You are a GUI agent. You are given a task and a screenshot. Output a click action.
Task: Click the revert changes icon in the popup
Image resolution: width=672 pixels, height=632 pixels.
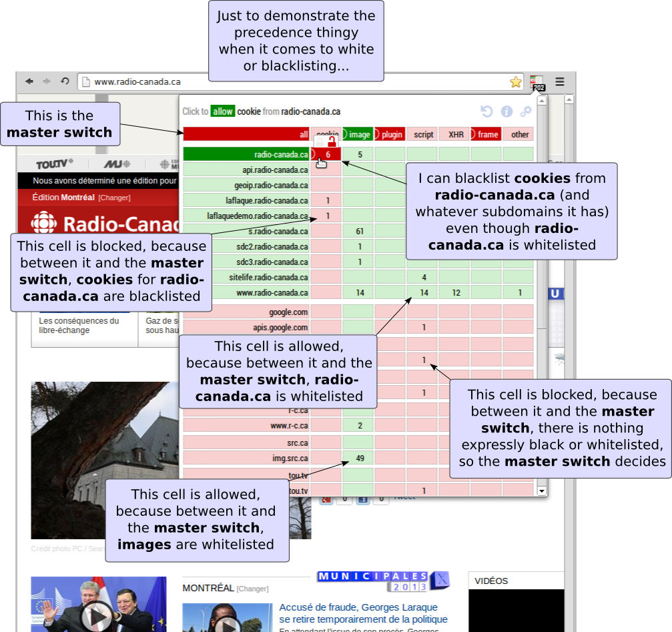click(486, 111)
